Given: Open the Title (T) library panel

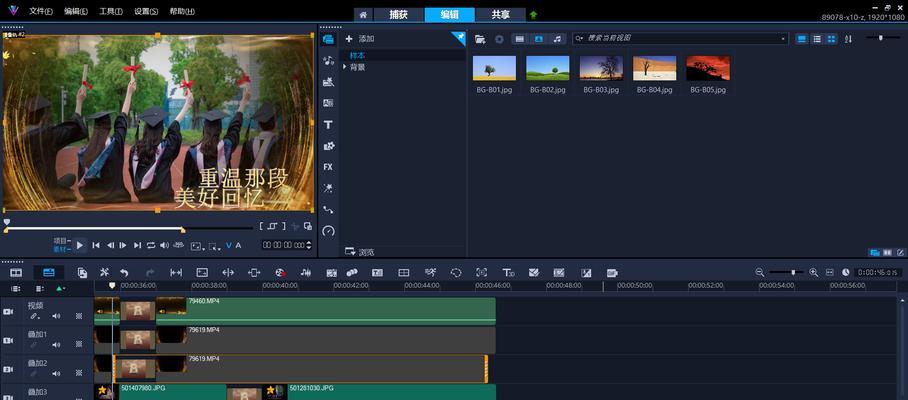Looking at the screenshot, I should (328, 125).
